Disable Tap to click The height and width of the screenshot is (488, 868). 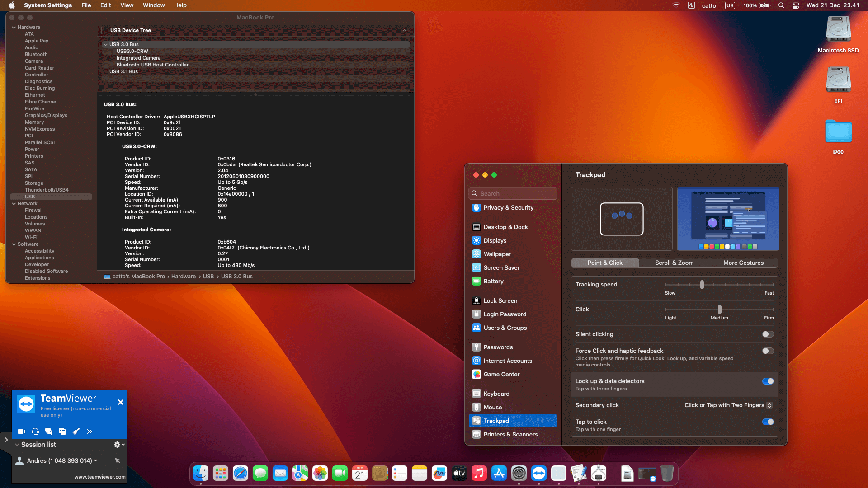click(x=768, y=422)
